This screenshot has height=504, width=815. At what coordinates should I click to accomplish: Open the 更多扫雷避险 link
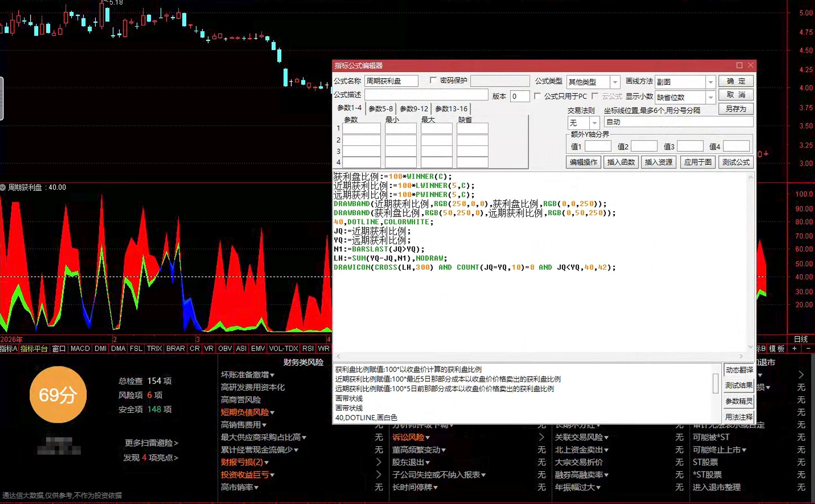[x=151, y=443]
